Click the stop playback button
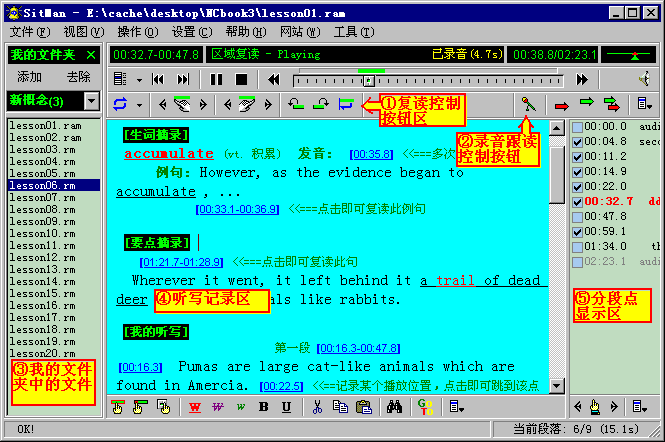 pyautogui.click(x=241, y=79)
